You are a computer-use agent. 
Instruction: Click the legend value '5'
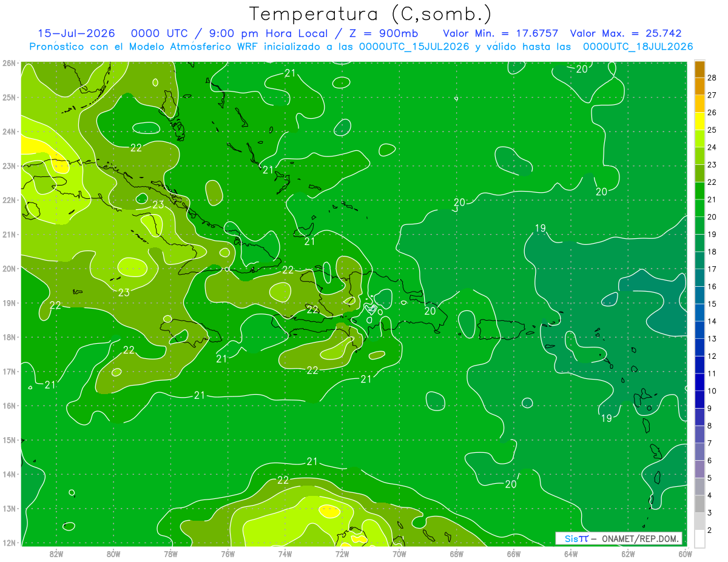[x=710, y=478]
